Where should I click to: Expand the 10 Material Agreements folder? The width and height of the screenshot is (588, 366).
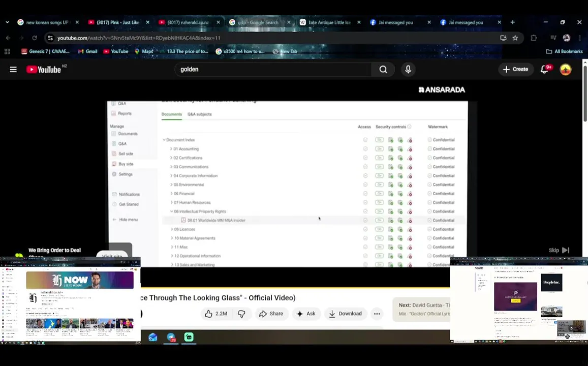[x=172, y=238]
